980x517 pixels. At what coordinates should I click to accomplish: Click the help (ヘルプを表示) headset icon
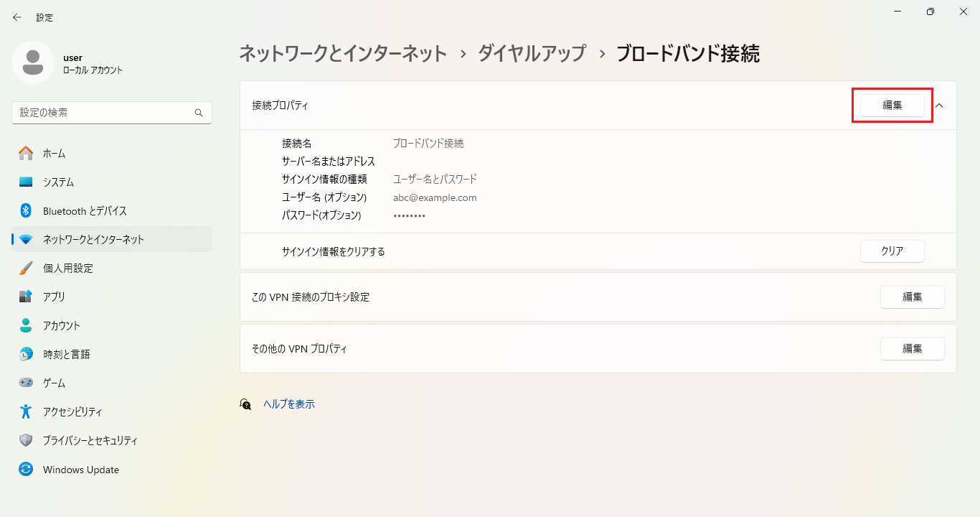pos(245,404)
